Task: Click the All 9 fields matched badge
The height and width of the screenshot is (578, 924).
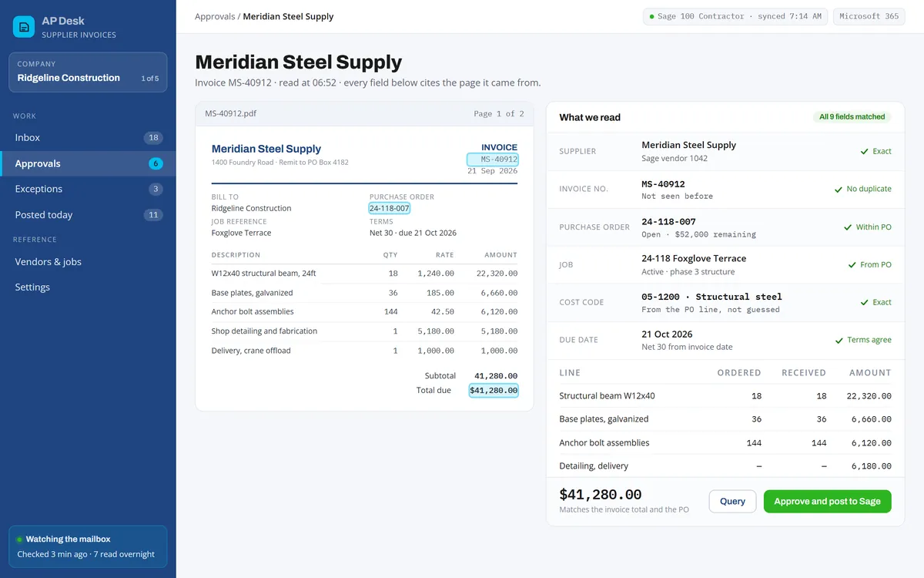Action: click(852, 117)
